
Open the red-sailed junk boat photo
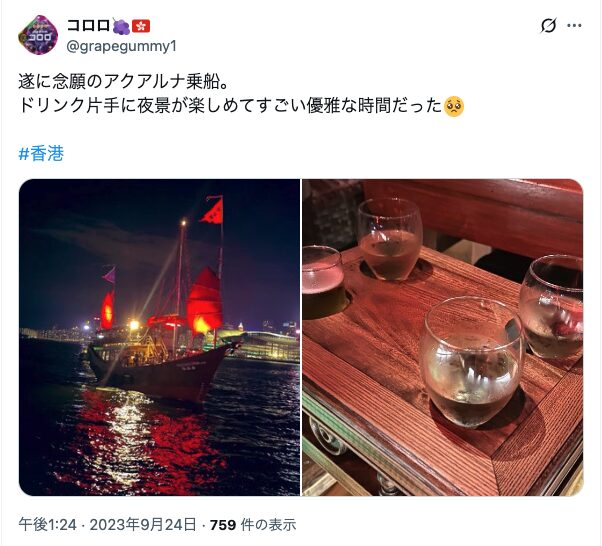(159, 337)
